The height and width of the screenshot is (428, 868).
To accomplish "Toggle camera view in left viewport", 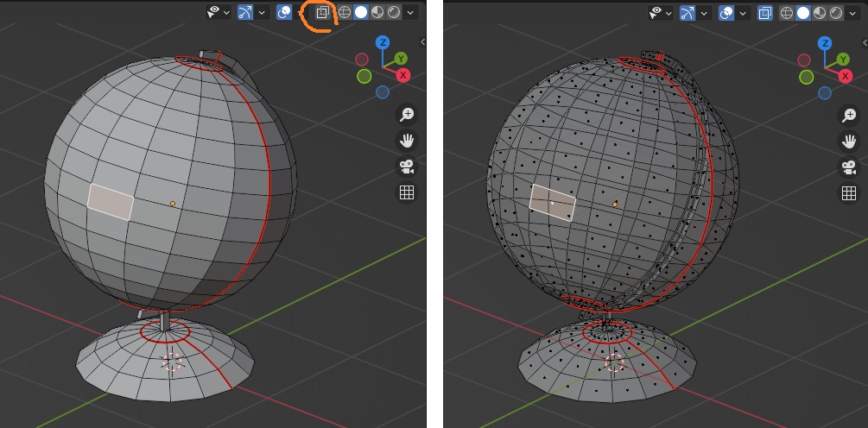I will pos(407,167).
